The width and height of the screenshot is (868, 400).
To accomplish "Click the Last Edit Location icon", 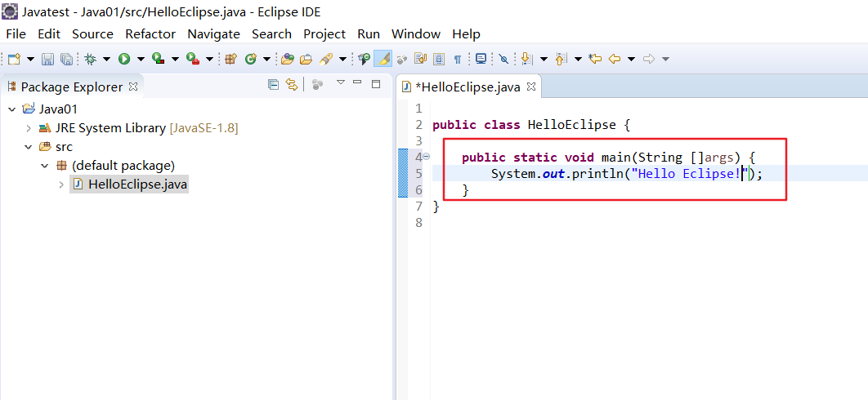I will (x=595, y=59).
